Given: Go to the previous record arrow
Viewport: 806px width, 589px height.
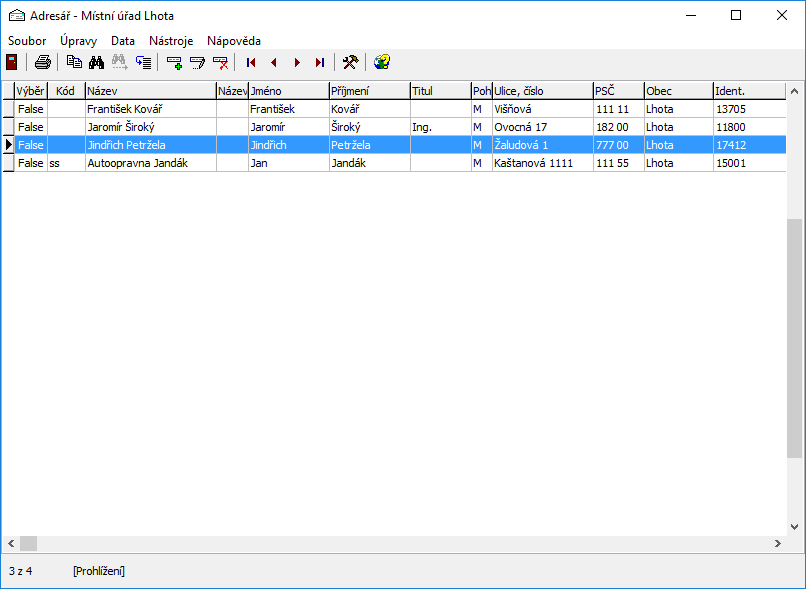Looking at the screenshot, I should click(x=273, y=62).
